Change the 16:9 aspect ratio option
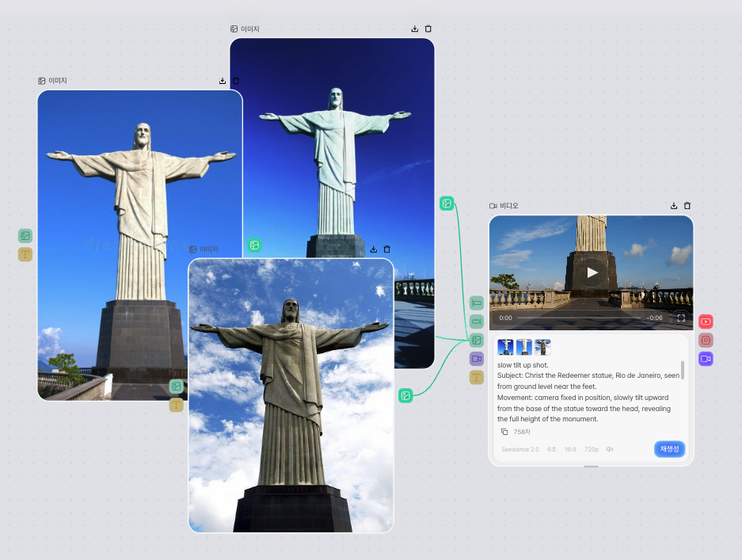Image resolution: width=742 pixels, height=560 pixels. point(570,449)
